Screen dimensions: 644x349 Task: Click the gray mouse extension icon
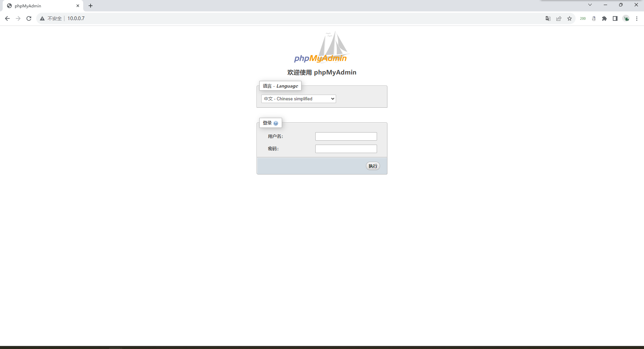click(594, 18)
